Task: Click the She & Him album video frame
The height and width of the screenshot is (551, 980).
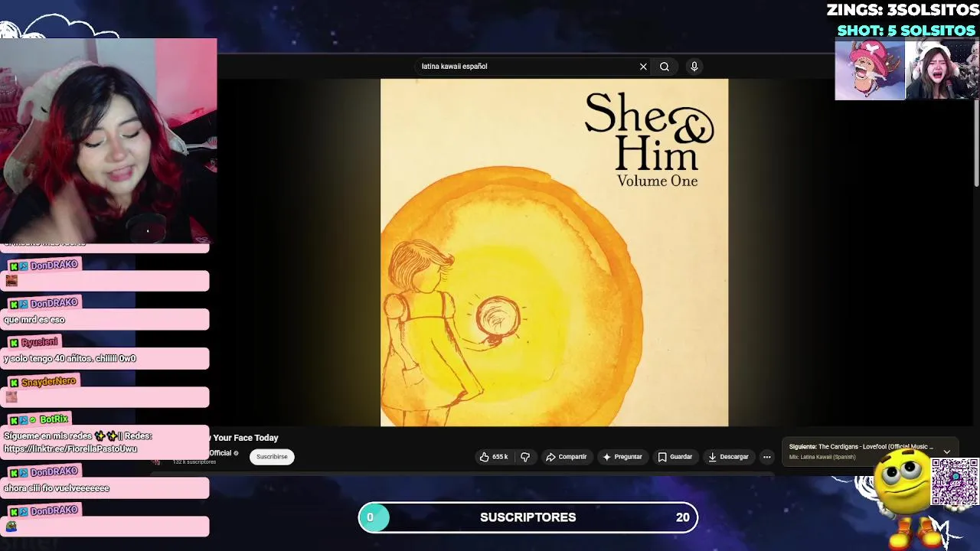Action: [554, 253]
